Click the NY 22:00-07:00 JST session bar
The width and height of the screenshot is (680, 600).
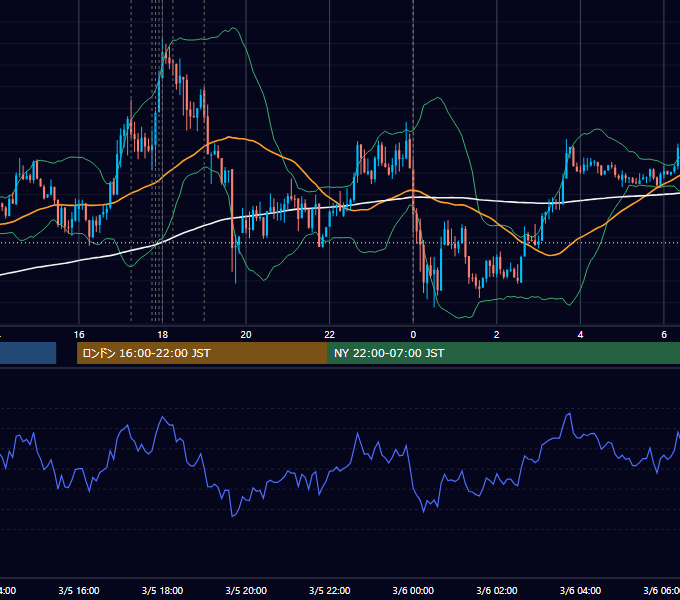tap(503, 353)
